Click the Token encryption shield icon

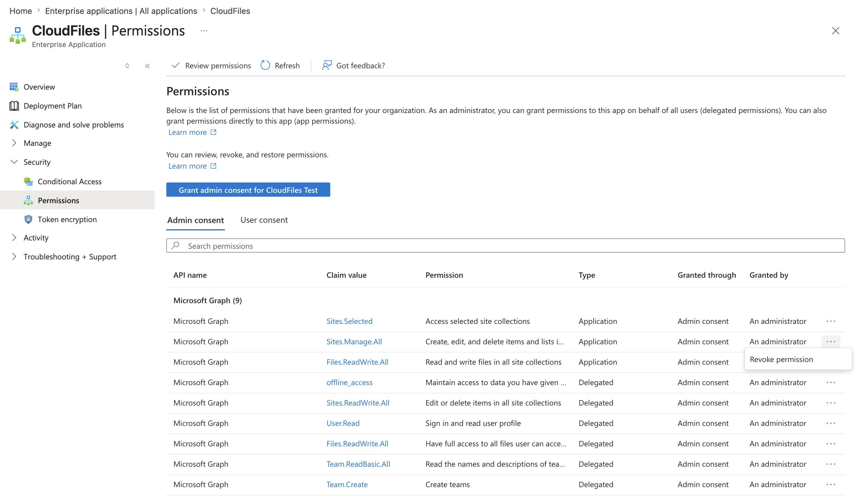click(x=28, y=219)
